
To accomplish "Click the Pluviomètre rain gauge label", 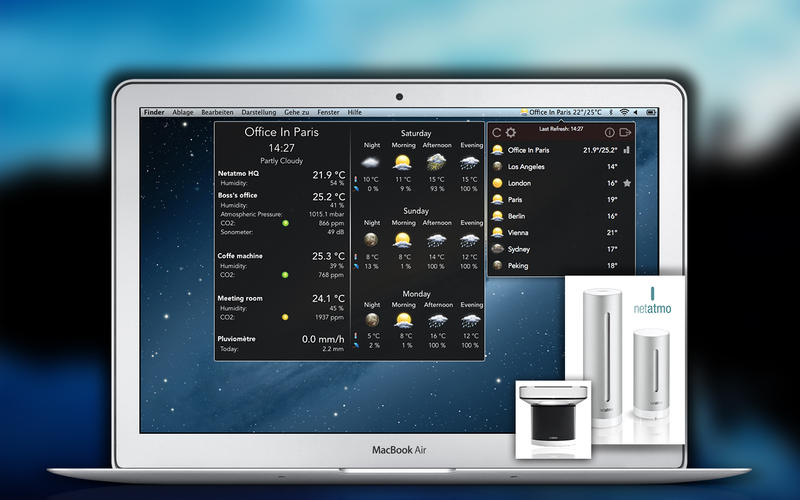I will click(236, 339).
